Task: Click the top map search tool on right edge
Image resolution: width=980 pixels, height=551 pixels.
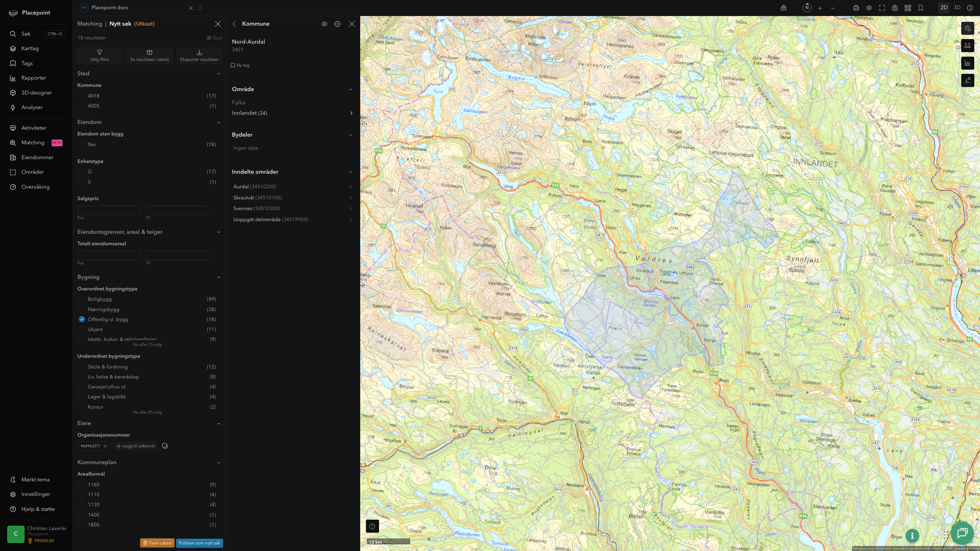Action: 967,28
